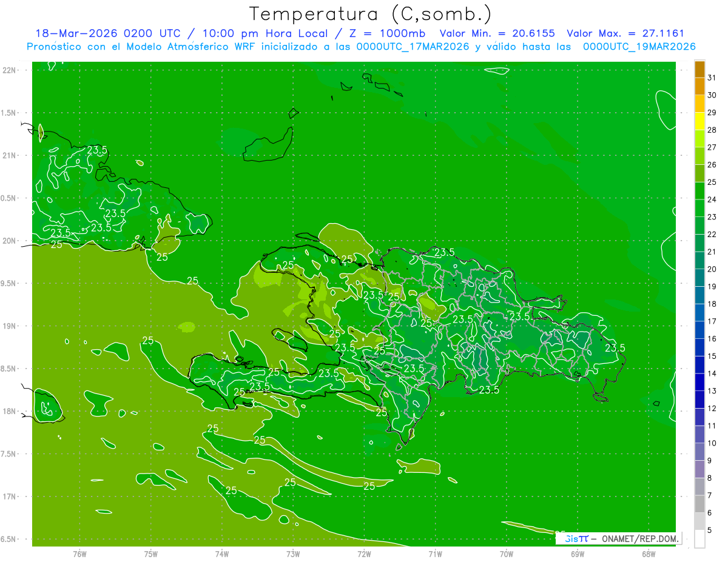Click the '68W' longitude axis label

click(x=649, y=554)
